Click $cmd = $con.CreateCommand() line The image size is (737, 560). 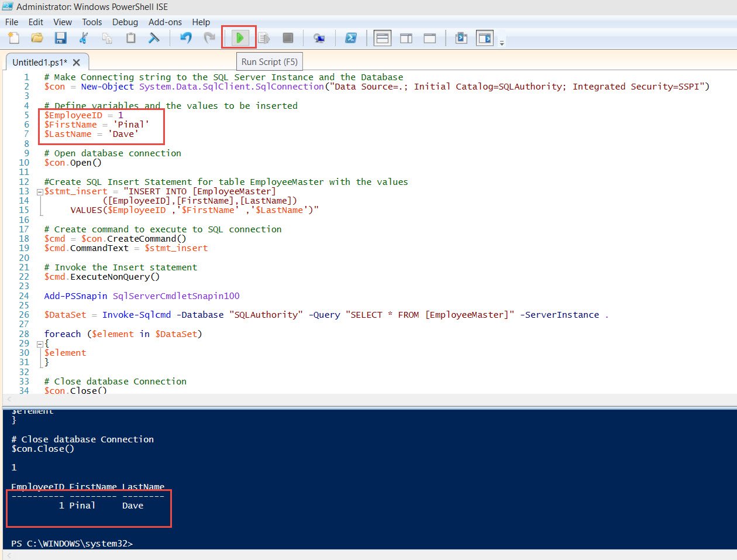click(x=115, y=239)
